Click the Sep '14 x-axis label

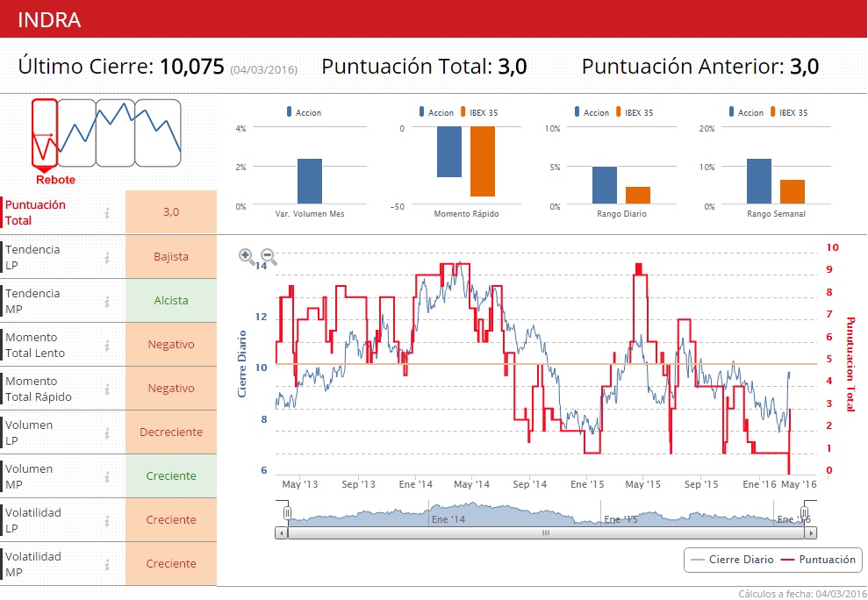(529, 484)
